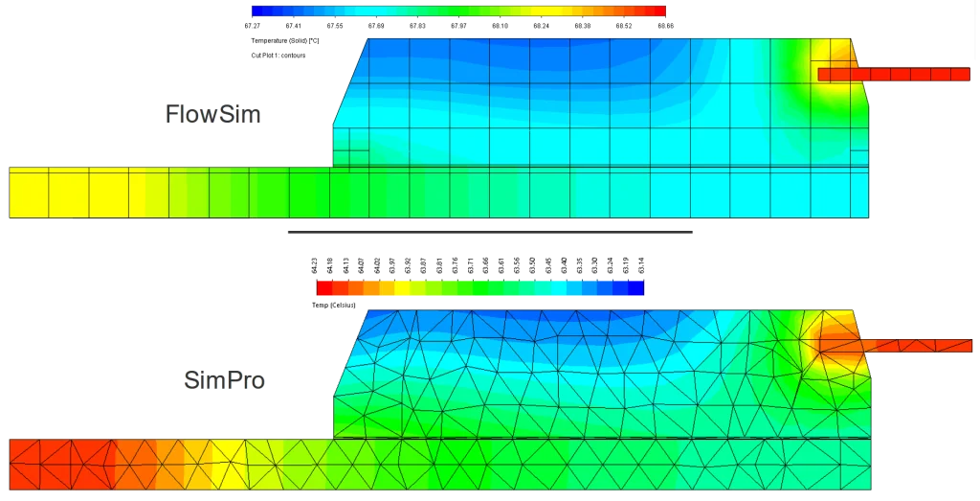Click the 68.52 legend value
The width and height of the screenshot is (980, 501).
[x=624, y=26]
